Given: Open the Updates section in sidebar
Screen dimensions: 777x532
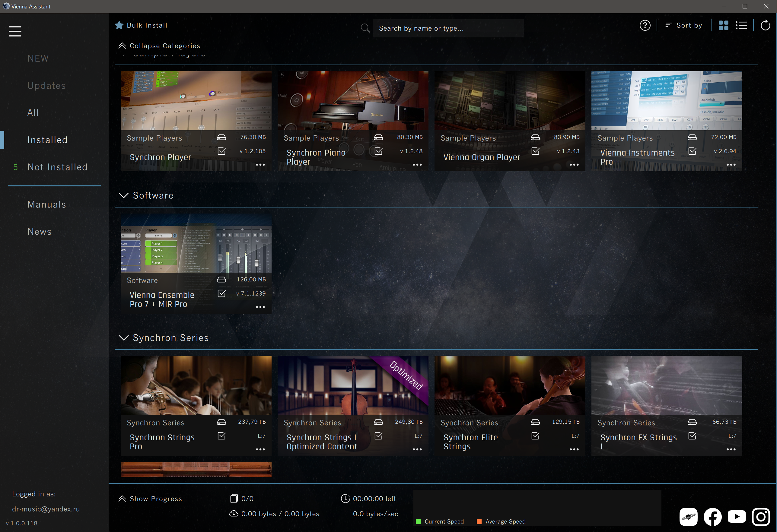Looking at the screenshot, I should pyautogui.click(x=46, y=86).
